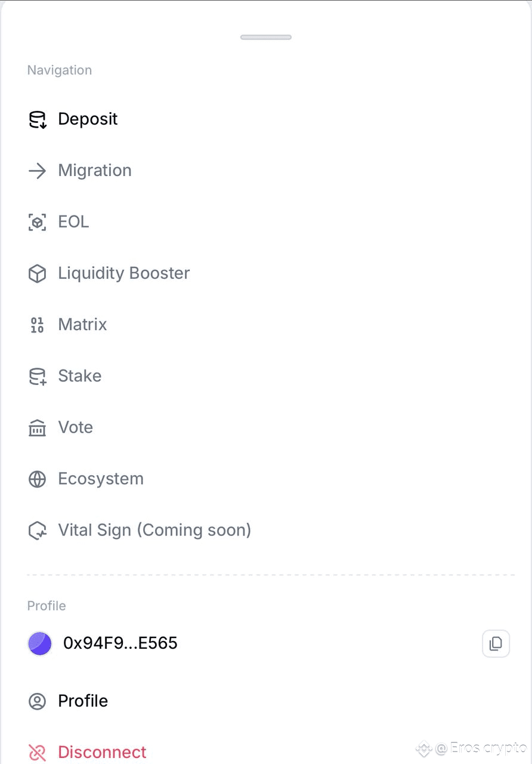Click the red broken link icon
Screen dimensions: 532x764
tap(38, 753)
